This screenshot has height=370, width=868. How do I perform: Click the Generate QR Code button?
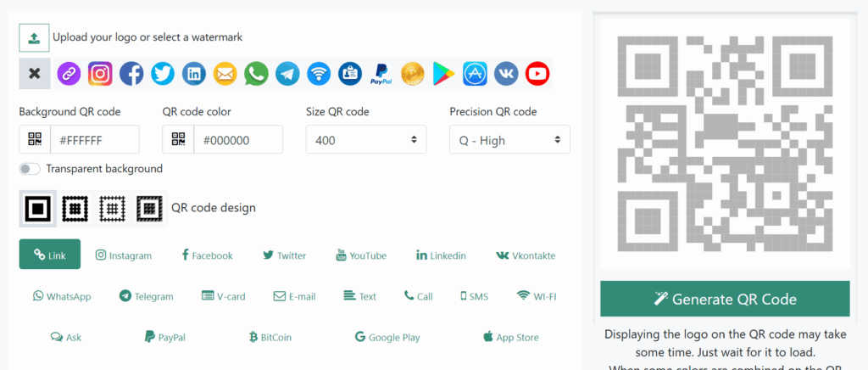[726, 299]
